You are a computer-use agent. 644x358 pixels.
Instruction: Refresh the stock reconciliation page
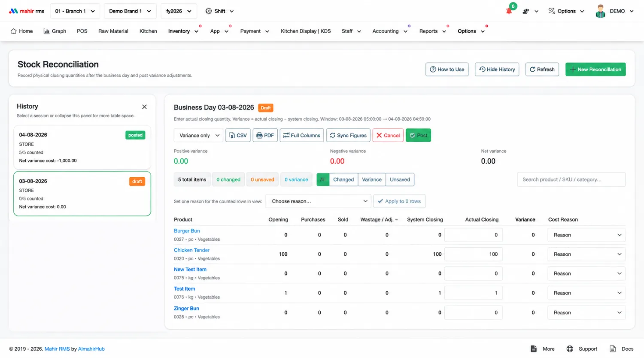coord(542,70)
